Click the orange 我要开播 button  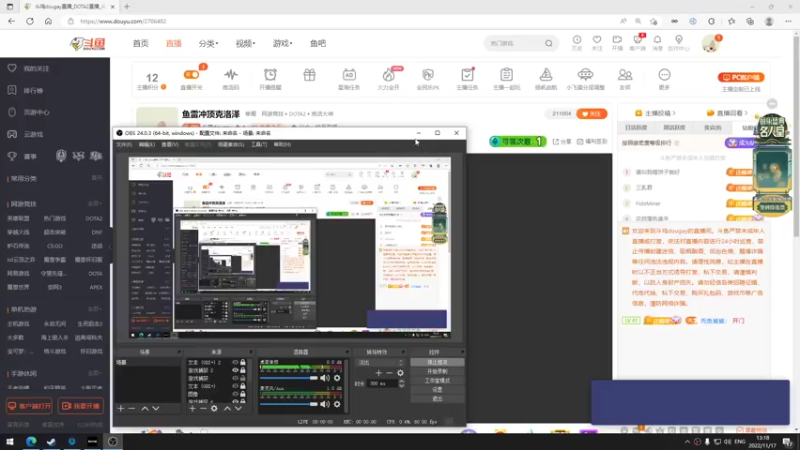click(x=81, y=406)
